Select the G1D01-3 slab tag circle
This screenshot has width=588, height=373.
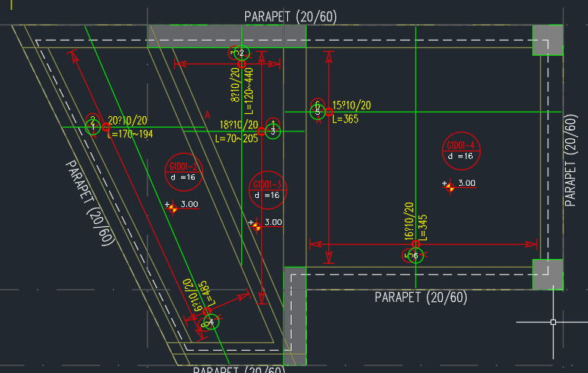pyautogui.click(x=268, y=190)
